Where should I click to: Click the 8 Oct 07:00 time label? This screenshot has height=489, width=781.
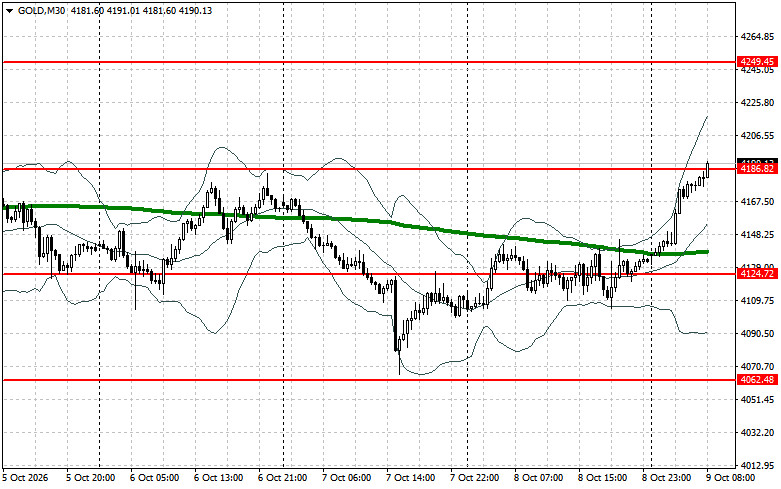coord(538,478)
